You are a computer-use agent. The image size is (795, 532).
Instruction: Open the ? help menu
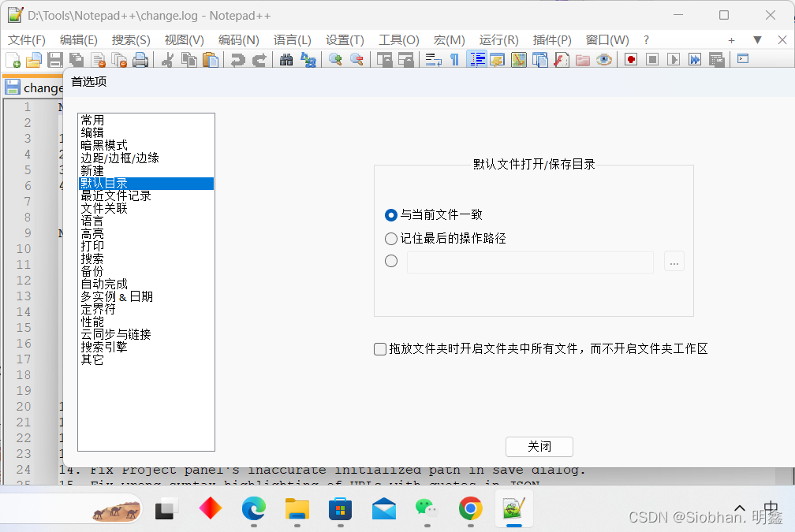(x=646, y=40)
